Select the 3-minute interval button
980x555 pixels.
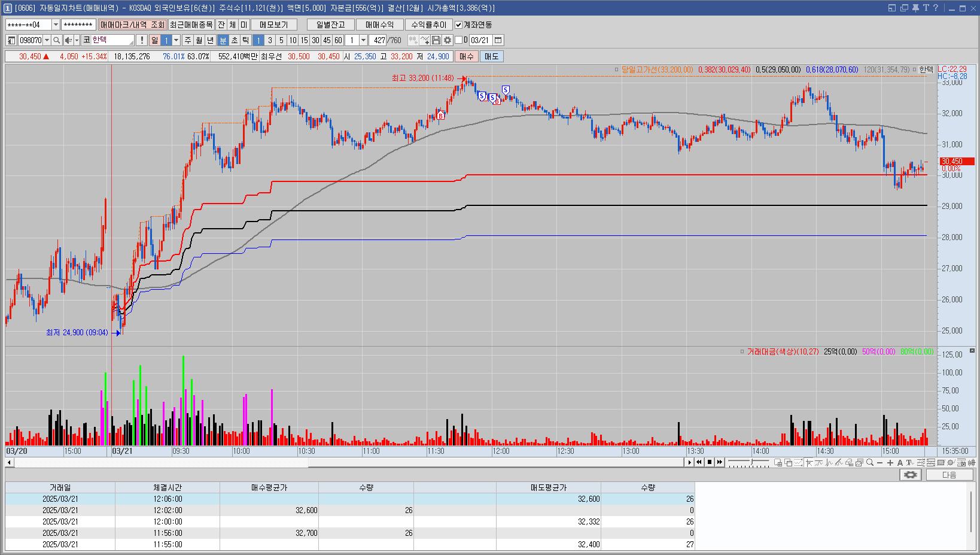pos(270,40)
